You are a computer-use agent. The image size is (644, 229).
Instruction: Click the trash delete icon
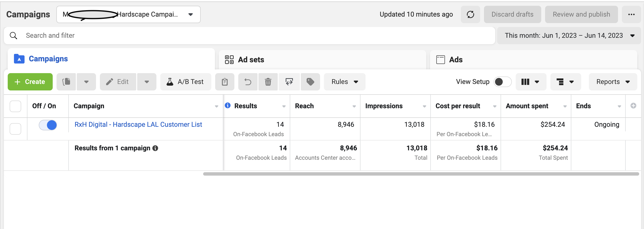click(268, 82)
